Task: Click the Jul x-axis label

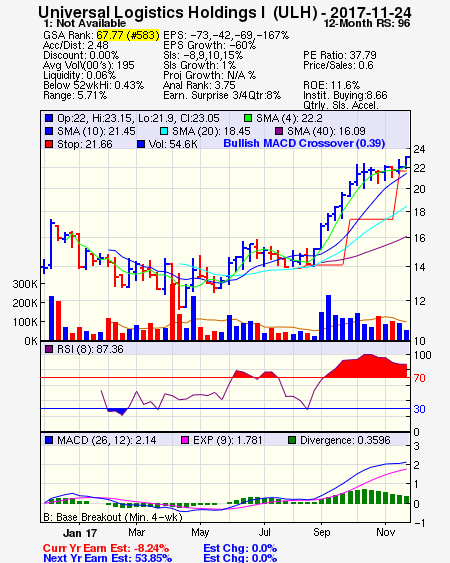Action: (265, 532)
